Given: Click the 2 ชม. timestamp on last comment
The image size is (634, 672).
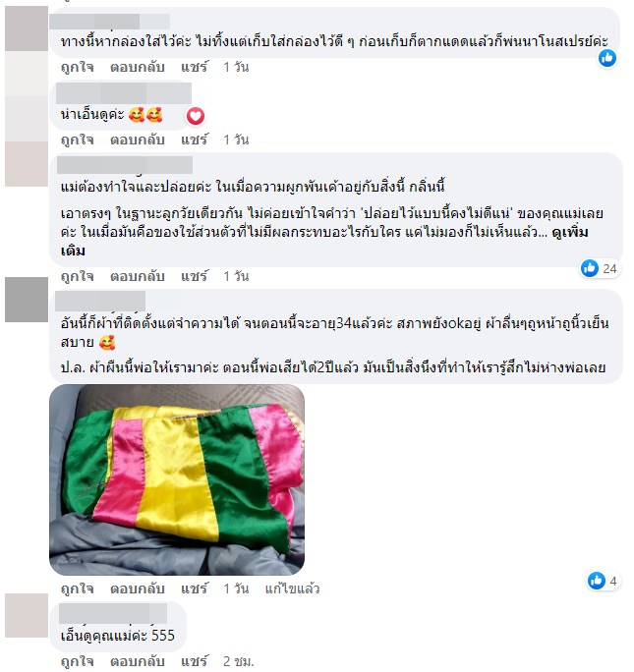Looking at the screenshot, I should click(238, 661).
